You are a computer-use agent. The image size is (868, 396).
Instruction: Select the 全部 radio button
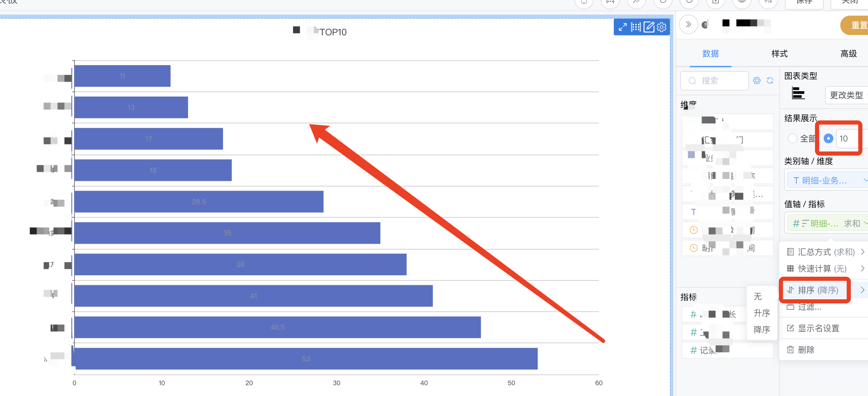tap(792, 138)
